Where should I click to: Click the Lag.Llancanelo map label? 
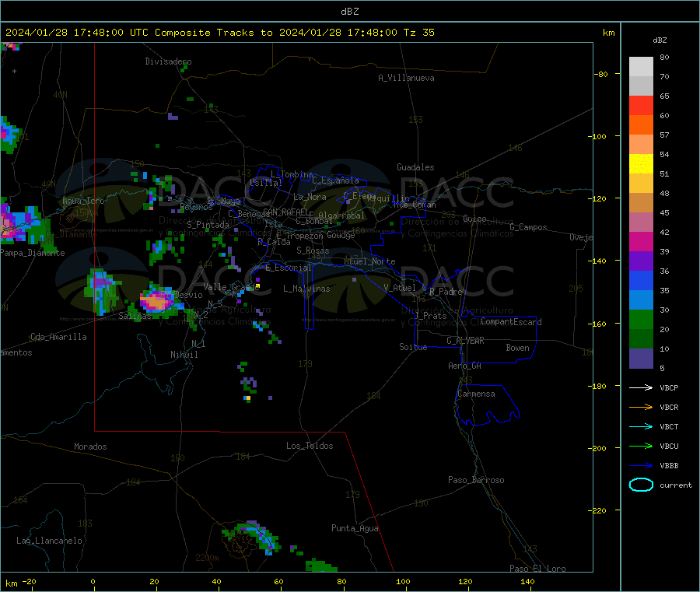[49, 541]
